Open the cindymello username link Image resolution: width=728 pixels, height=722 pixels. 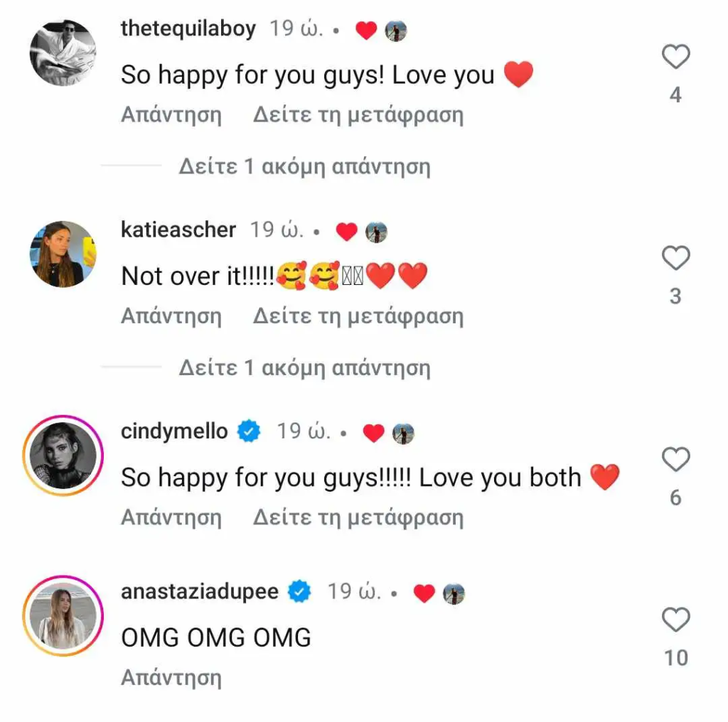[174, 431]
